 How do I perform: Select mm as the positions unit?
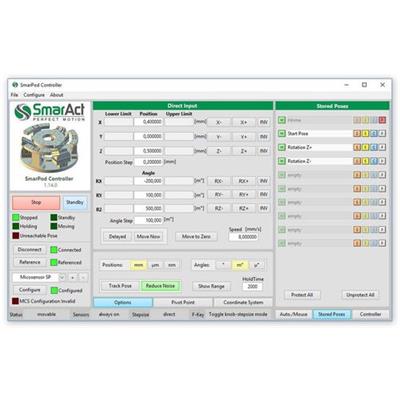point(138,265)
